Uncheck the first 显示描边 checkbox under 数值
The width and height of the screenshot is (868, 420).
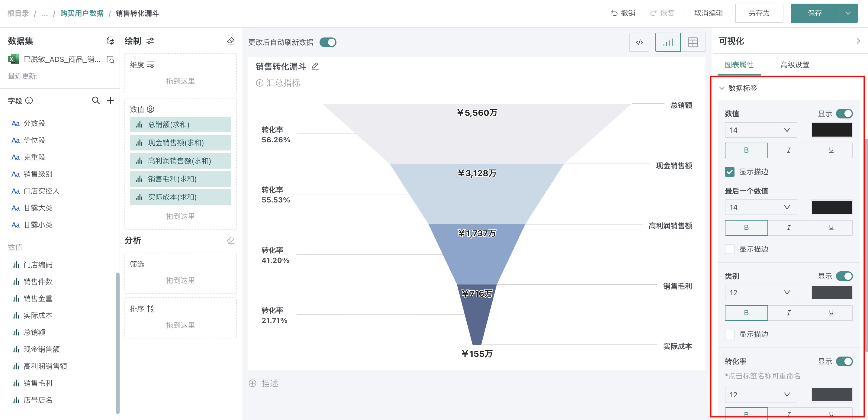[729, 172]
